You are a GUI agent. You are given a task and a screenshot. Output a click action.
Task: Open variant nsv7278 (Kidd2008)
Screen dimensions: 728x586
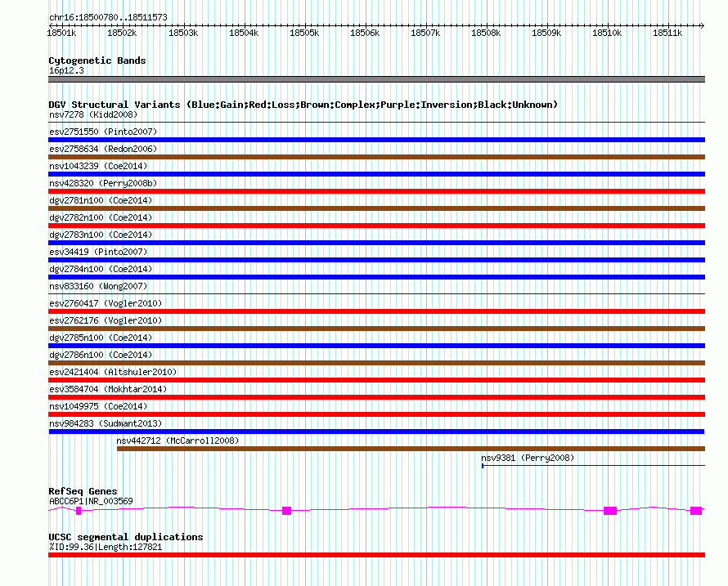point(93,114)
